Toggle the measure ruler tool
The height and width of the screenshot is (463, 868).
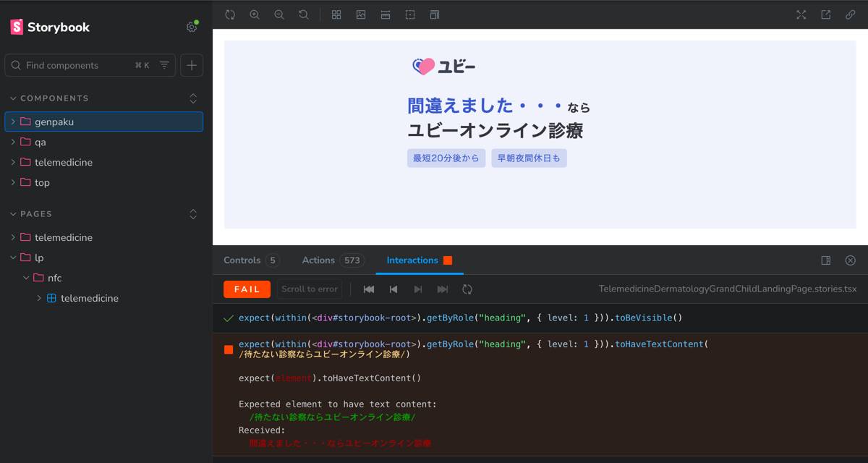click(x=386, y=14)
